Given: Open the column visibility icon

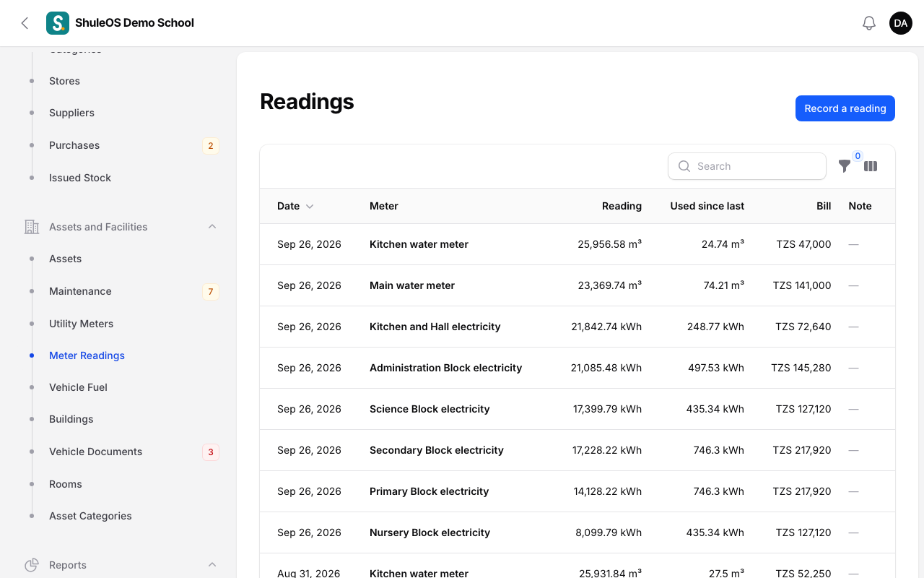Looking at the screenshot, I should (x=871, y=166).
